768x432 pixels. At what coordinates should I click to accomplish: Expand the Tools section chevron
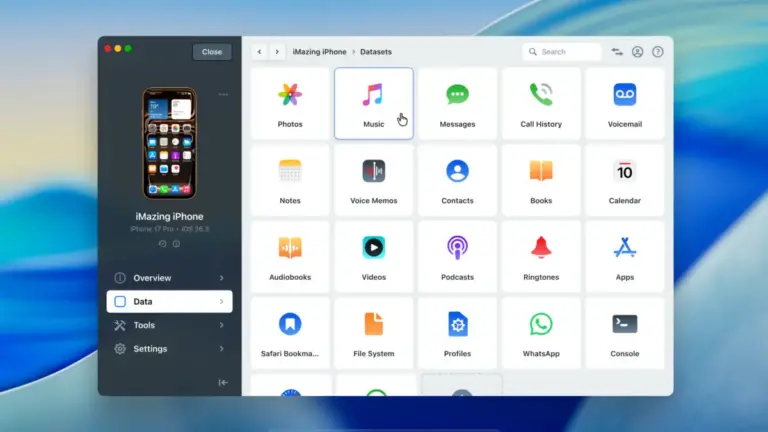coord(221,325)
